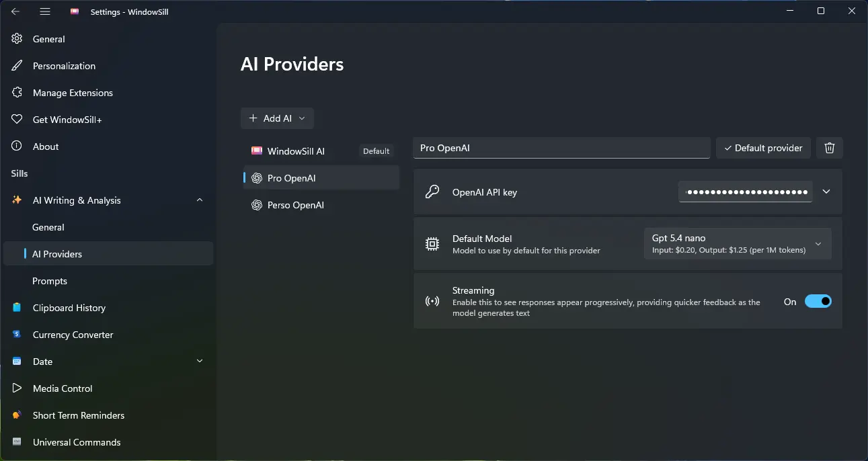868x461 pixels.
Task: Click the Short Term Reminders icon
Action: tap(17, 415)
